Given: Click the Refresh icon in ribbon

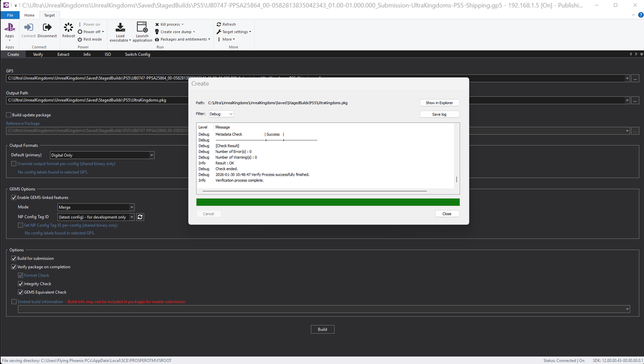Looking at the screenshot, I should pos(218,25).
